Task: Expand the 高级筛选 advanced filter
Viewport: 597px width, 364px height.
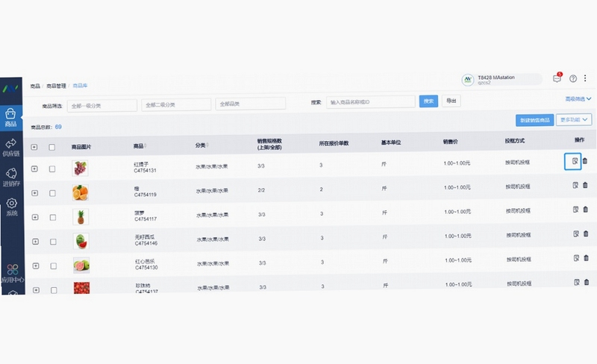Action: point(578,99)
